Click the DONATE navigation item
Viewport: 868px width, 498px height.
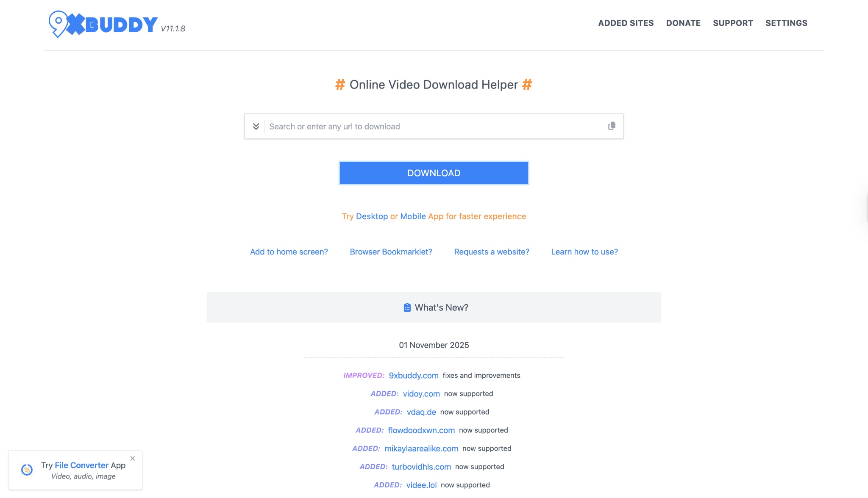(683, 23)
